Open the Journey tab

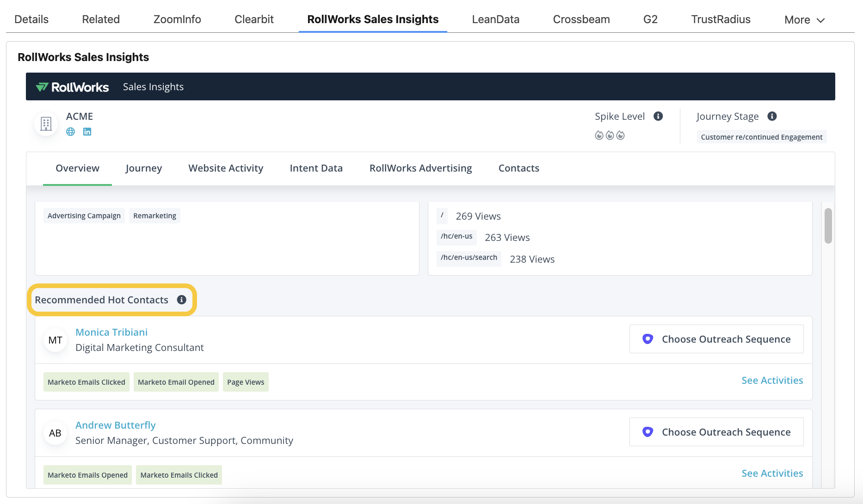click(x=143, y=168)
